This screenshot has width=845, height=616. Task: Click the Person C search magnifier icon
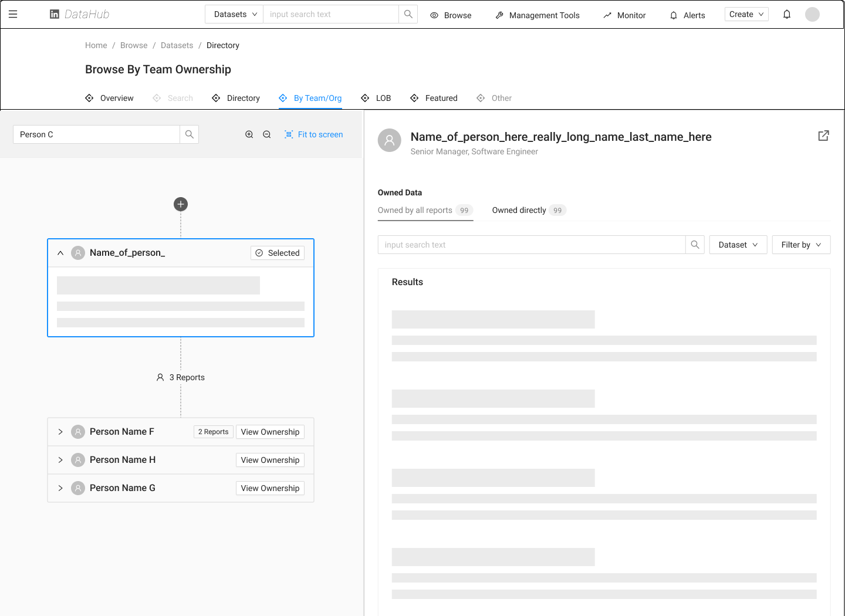click(x=189, y=134)
